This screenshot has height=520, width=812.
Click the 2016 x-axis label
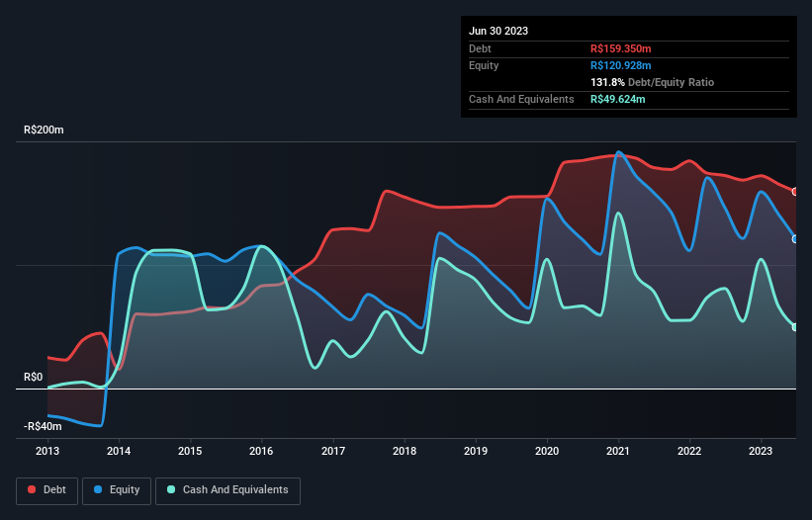click(x=261, y=451)
